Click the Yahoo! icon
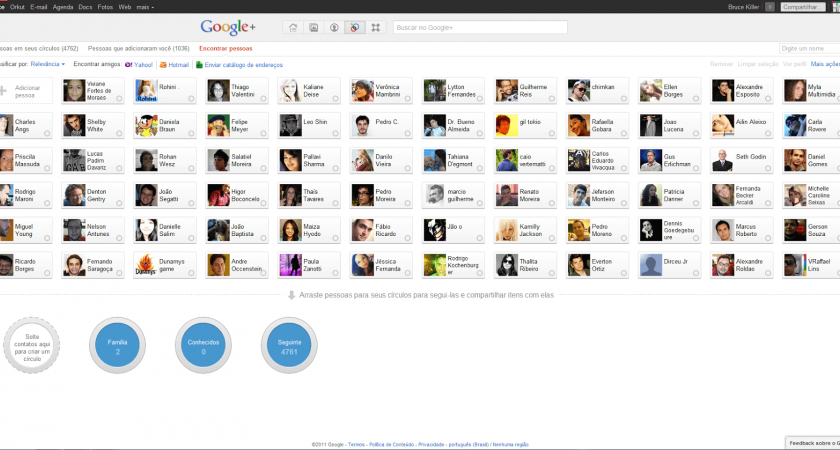This screenshot has height=450, width=840. tap(129, 65)
